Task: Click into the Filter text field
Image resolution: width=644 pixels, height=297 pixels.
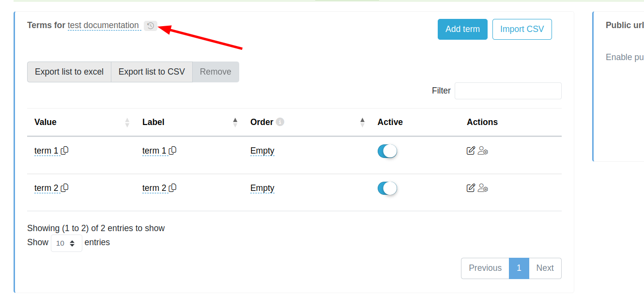Action: tap(508, 91)
